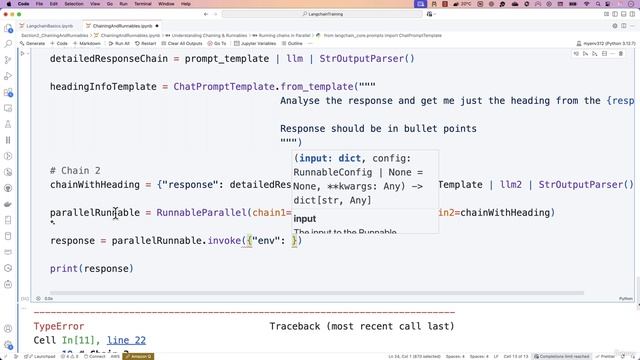Viewport: 640px width, 360px height.
Task: Click Completions limit reached status item
Action: click(562, 356)
